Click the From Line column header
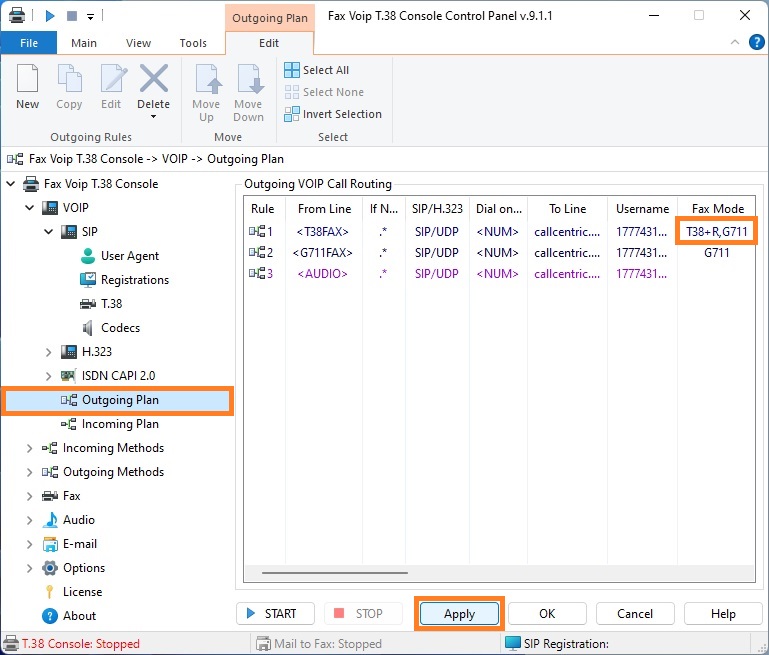The width and height of the screenshot is (769, 655). (x=324, y=209)
